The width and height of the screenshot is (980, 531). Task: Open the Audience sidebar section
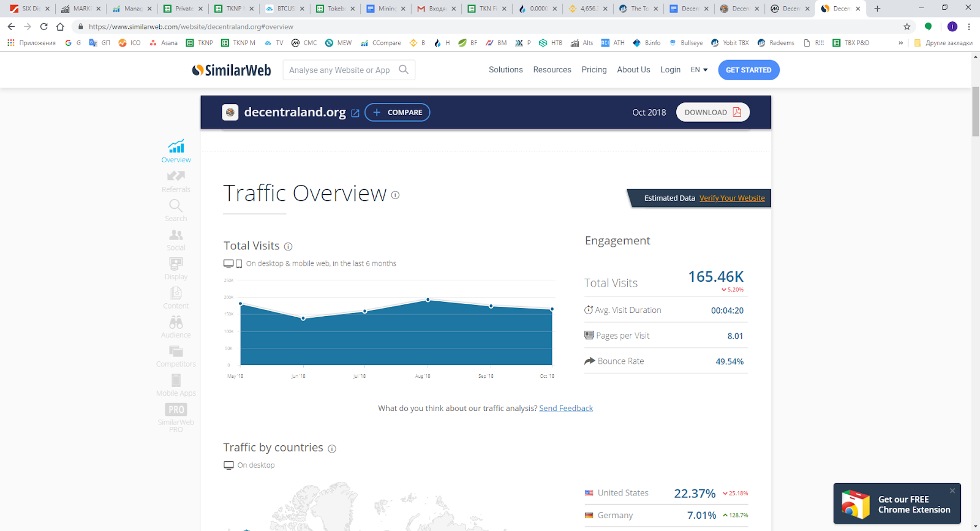click(x=176, y=327)
